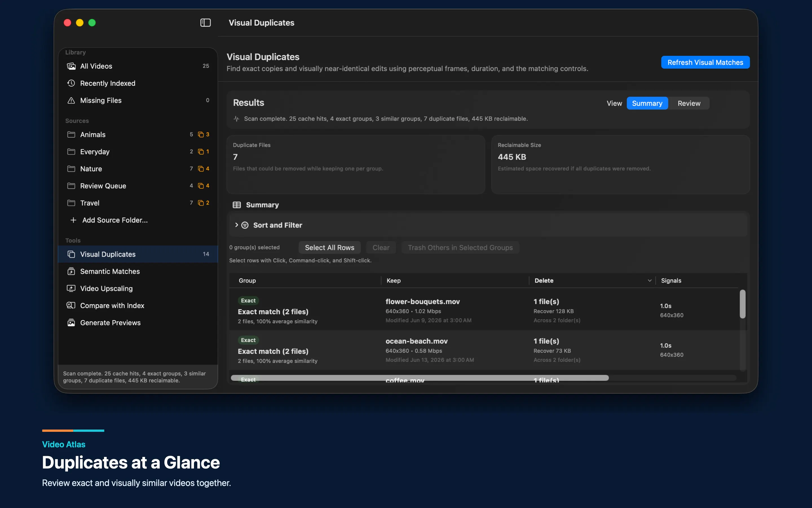Click the Everyday duplicate count badge icon
Screen dimensions: 812x508
click(201, 152)
